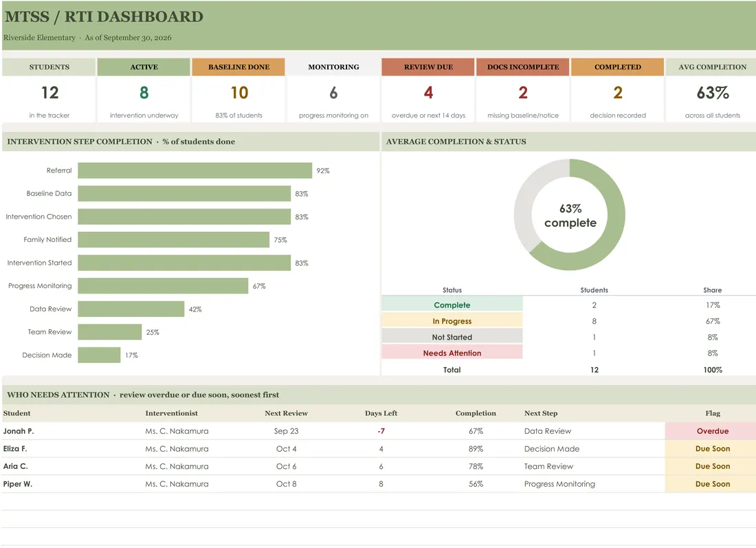Click Eliza F.'s Due Soon flag
The width and height of the screenshot is (756, 548).
(712, 448)
